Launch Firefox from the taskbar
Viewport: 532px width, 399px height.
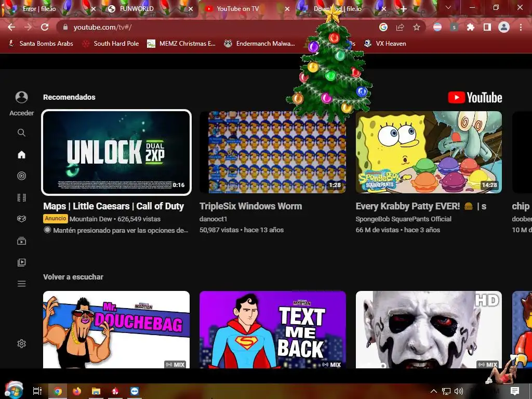(x=77, y=391)
